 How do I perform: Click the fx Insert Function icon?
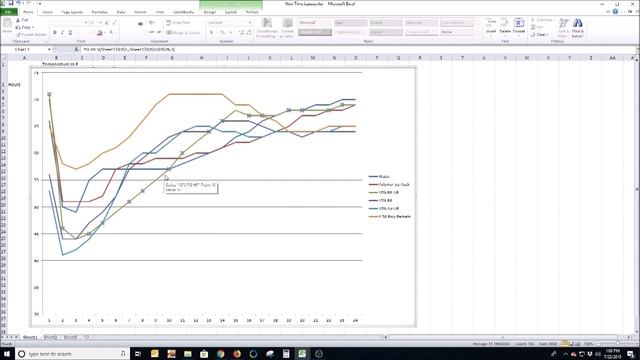pos(76,49)
